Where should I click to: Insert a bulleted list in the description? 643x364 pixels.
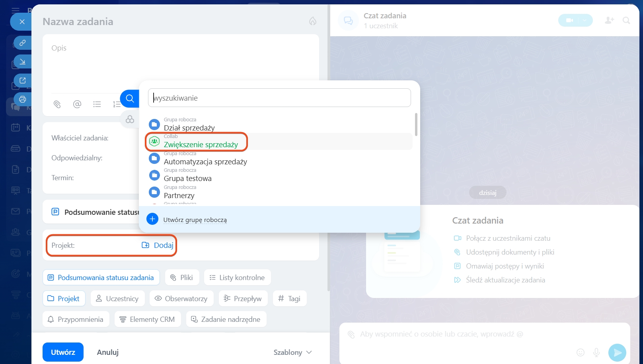(97, 104)
